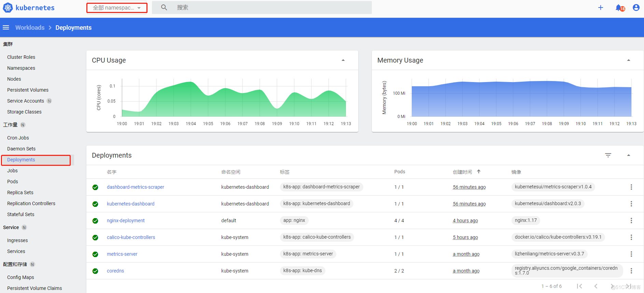Open actions menu for coredns row
The image size is (644, 293).
[x=631, y=271]
